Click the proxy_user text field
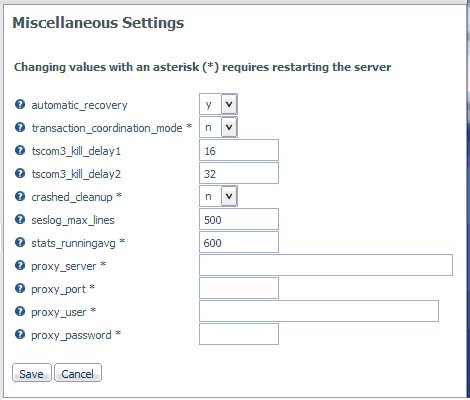 tap(319, 311)
